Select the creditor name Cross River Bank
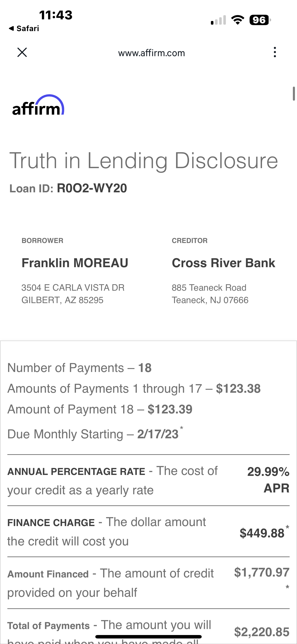The height and width of the screenshot is (644, 297). coord(223,263)
